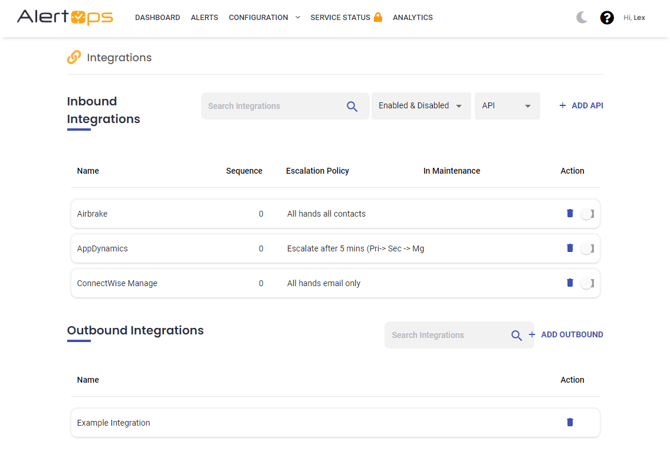Toggle the Airbrake integration switch
This screenshot has height=461, width=670.
tap(587, 214)
